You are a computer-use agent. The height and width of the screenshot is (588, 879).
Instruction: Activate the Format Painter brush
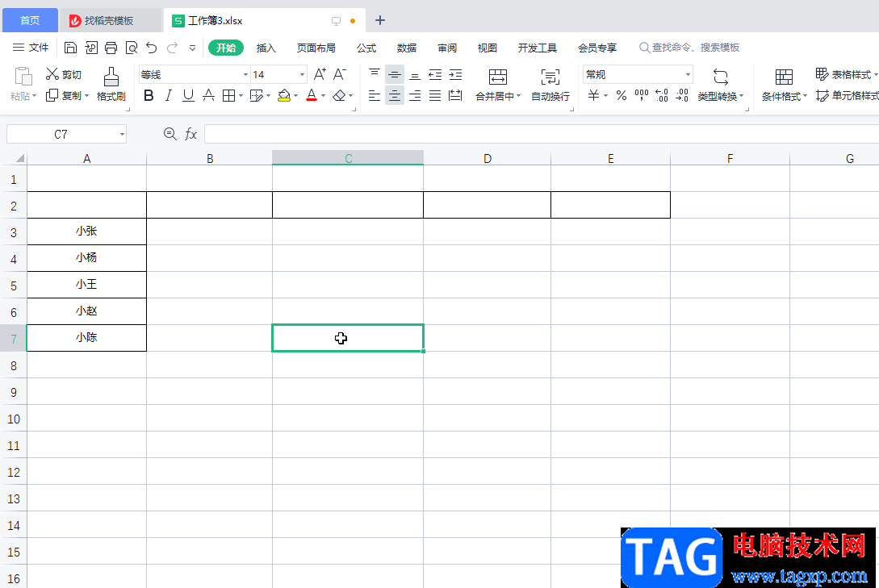111,84
